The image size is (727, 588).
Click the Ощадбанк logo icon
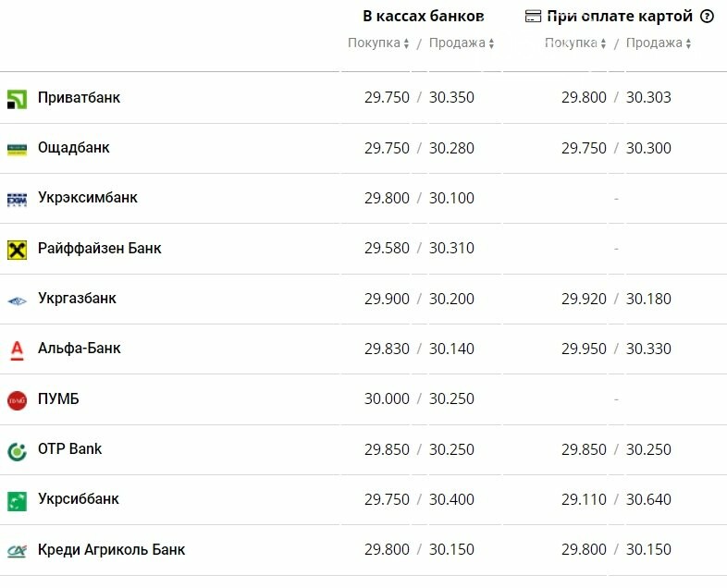pos(18,149)
